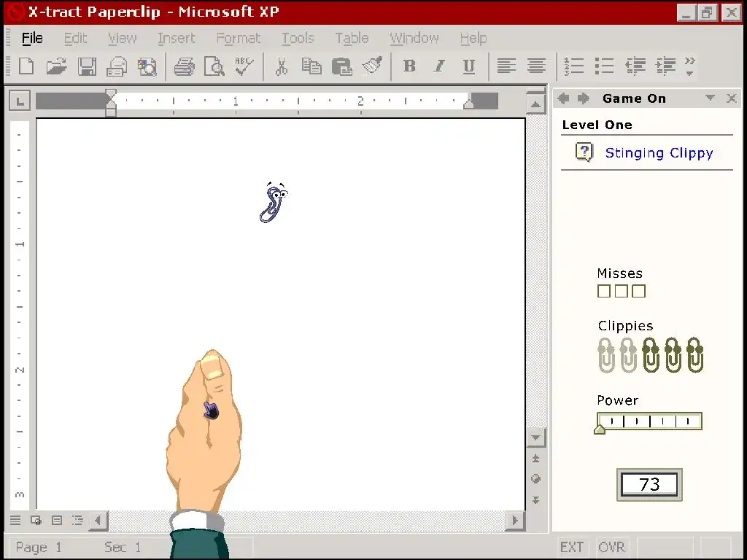Open the Tools menu

coord(298,38)
